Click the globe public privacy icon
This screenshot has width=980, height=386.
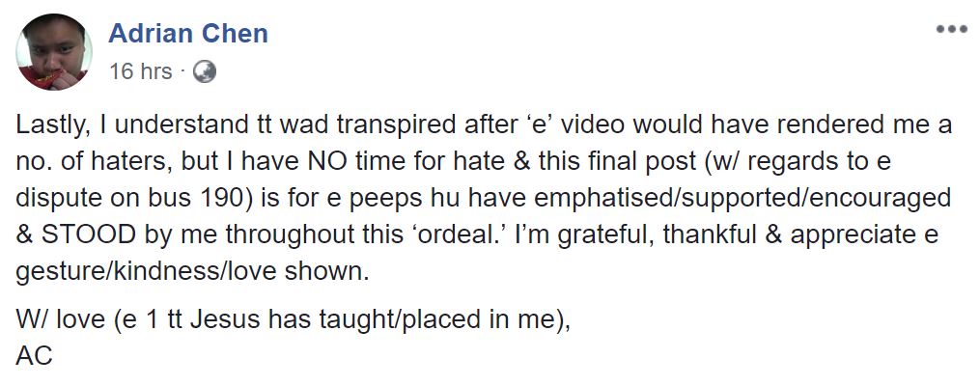(205, 70)
